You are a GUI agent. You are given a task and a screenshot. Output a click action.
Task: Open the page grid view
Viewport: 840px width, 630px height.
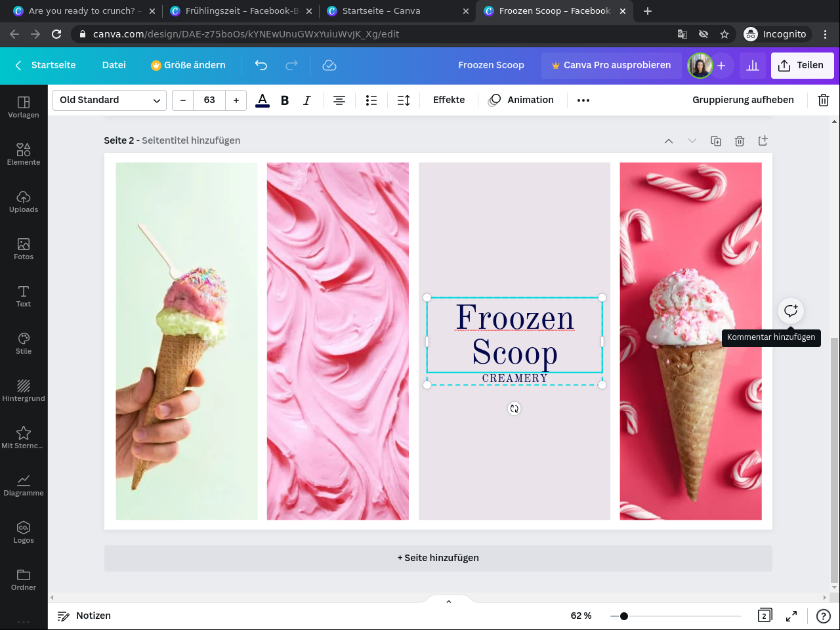tap(765, 616)
